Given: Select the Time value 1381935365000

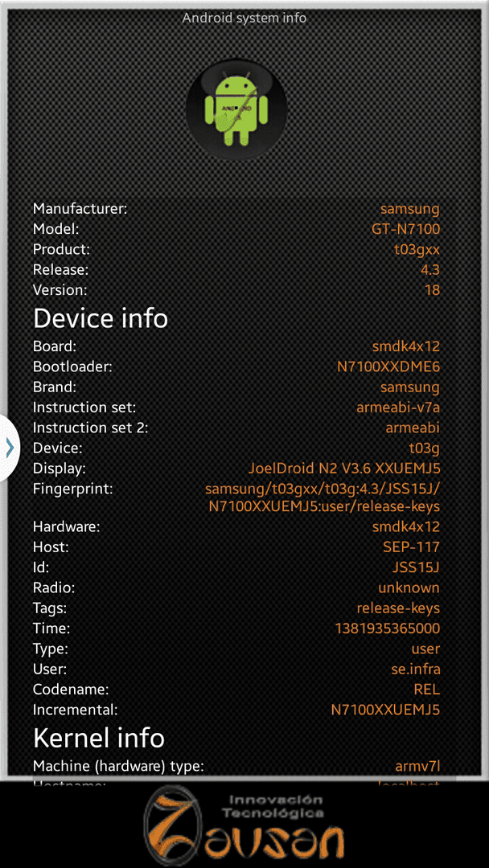Looking at the screenshot, I should point(388,628).
